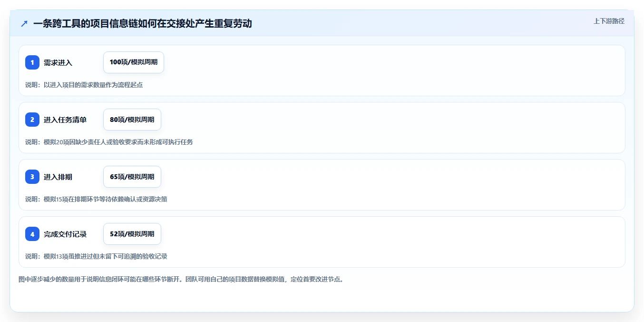Viewport: 644px width, 322px height.
Task: Click the 65项/模拟周期 value pill
Action: pos(132,177)
